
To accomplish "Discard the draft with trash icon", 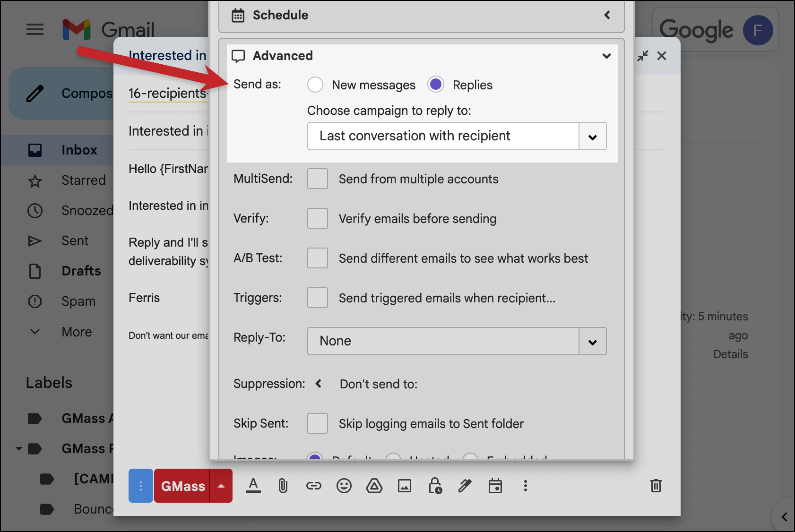I will coord(656,486).
